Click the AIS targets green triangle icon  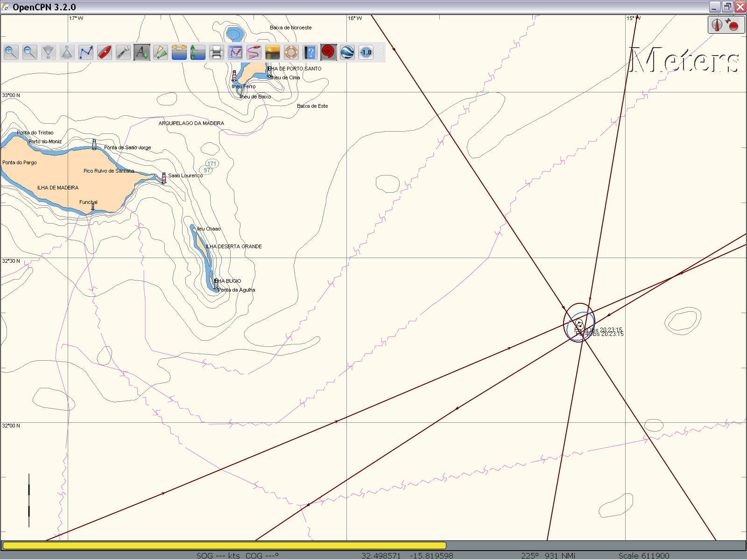(x=161, y=52)
